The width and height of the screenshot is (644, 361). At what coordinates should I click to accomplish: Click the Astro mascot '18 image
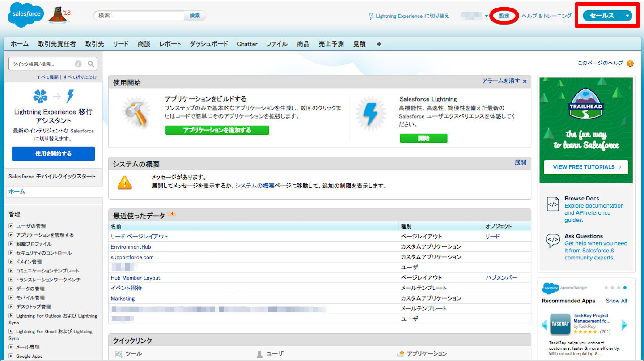point(58,15)
